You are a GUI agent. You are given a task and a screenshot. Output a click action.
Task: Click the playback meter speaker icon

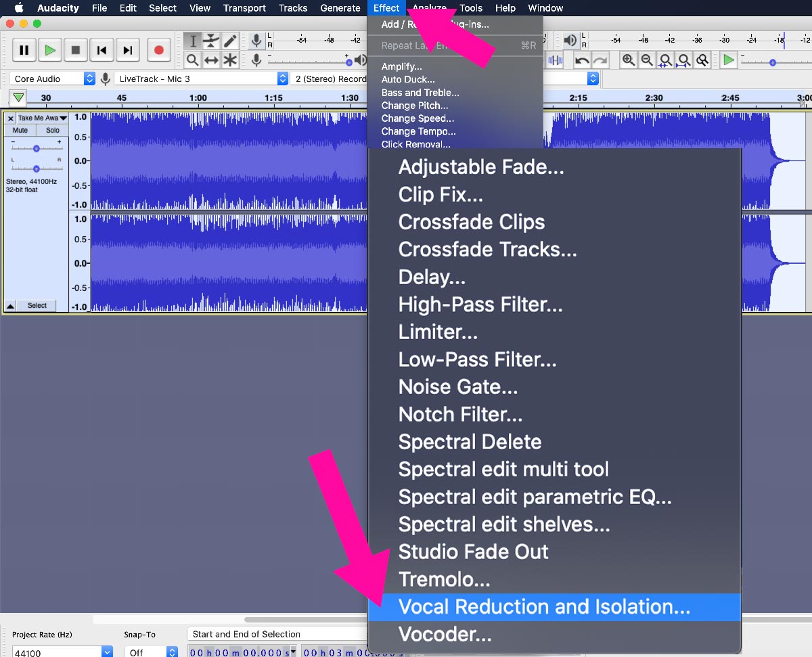click(x=570, y=41)
